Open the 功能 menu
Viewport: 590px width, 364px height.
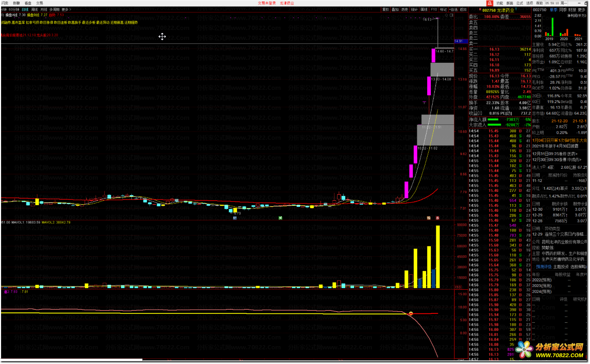point(500,3)
